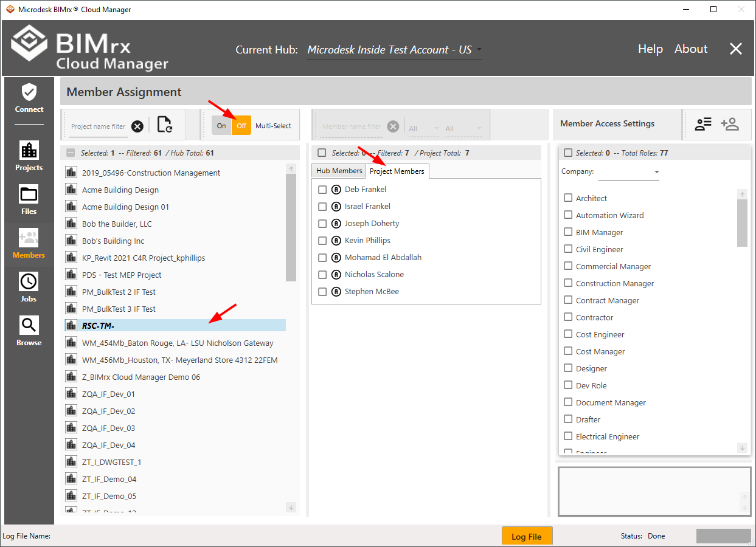Click building icon beside Acme Building Design 01

[x=71, y=207]
